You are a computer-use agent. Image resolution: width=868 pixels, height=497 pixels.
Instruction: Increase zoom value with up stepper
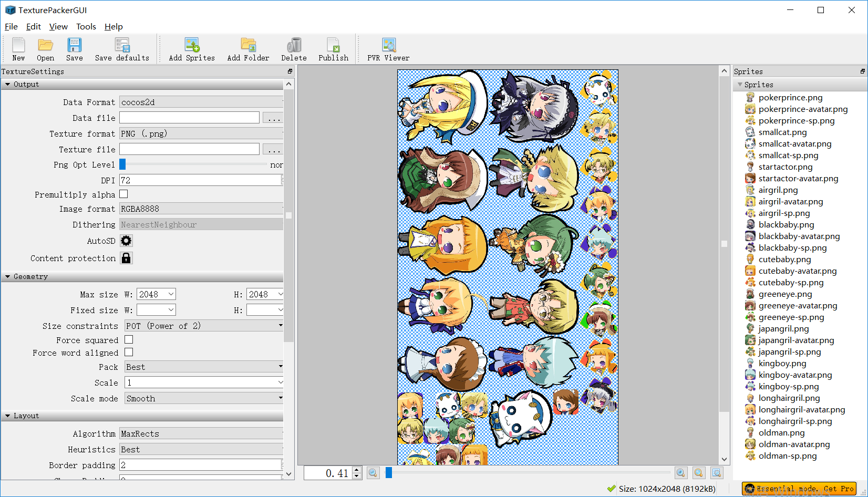coord(357,470)
